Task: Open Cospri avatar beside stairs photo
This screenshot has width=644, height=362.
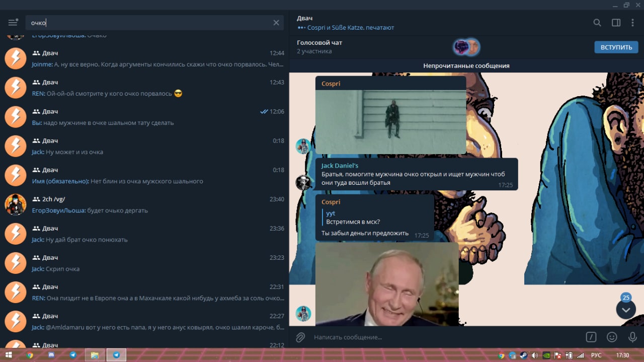Action: tap(303, 147)
